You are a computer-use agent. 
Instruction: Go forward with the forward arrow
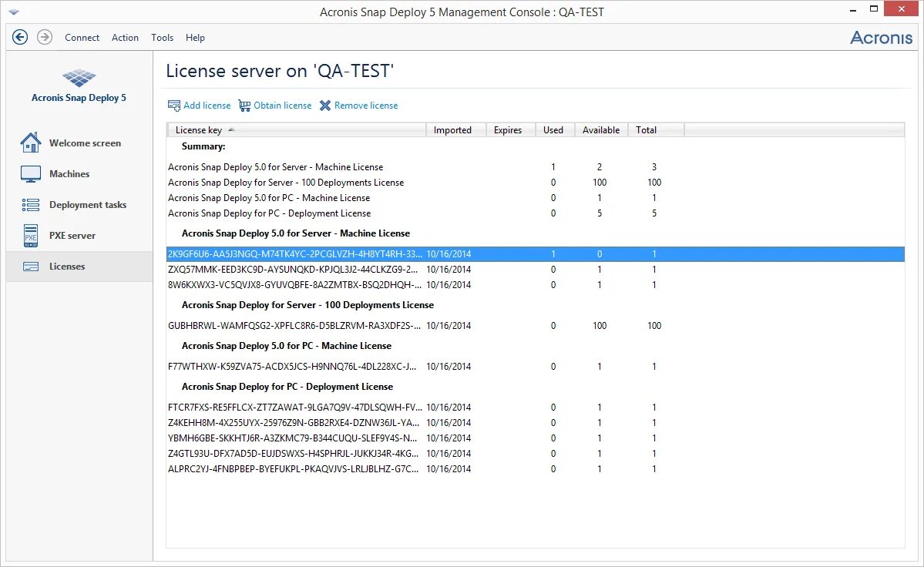click(x=44, y=37)
